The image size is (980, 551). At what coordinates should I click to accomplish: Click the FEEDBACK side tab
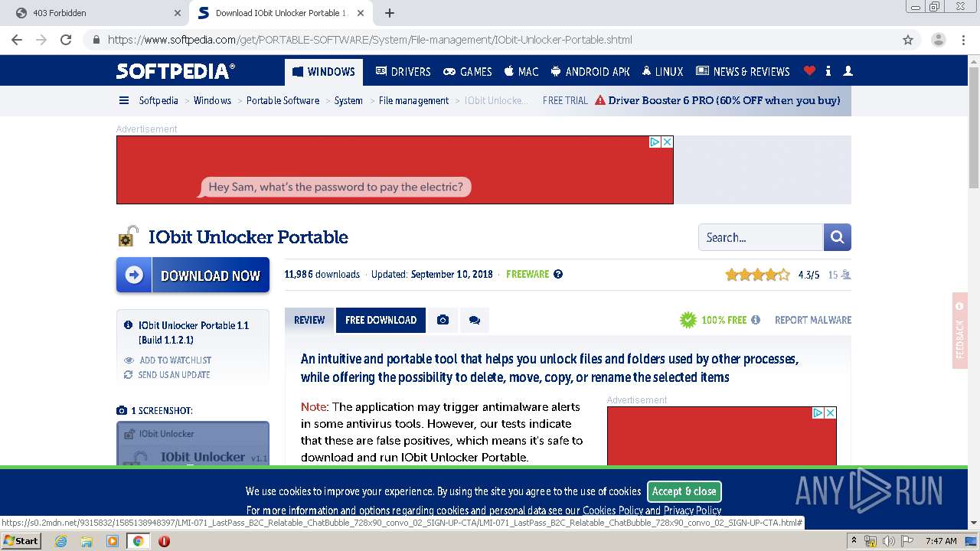click(x=960, y=331)
